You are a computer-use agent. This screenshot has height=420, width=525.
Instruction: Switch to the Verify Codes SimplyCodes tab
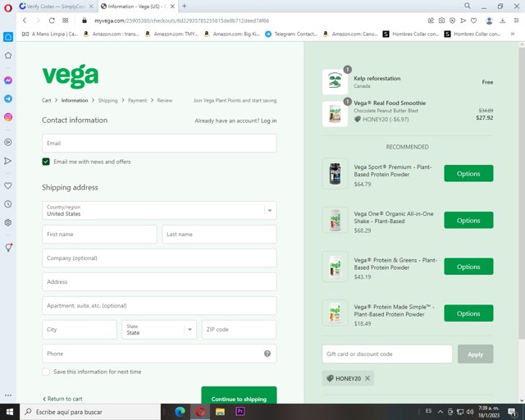(x=57, y=7)
